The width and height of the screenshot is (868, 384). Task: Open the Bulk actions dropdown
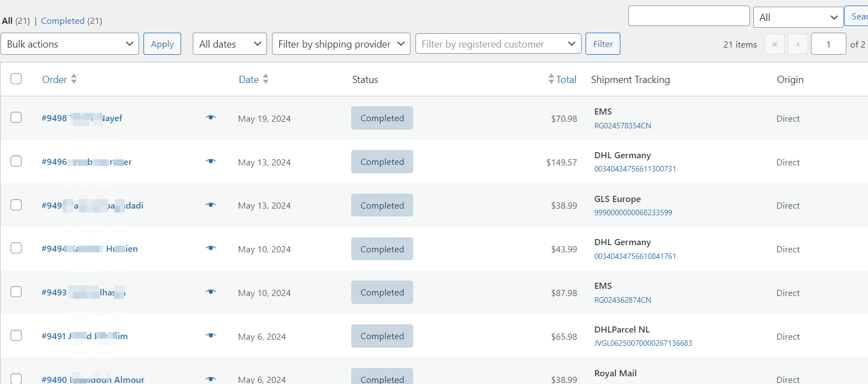tap(70, 44)
